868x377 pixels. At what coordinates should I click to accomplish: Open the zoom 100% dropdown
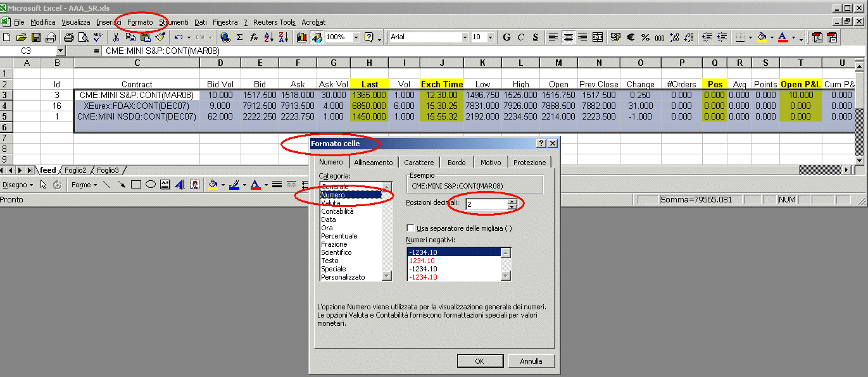tap(356, 37)
